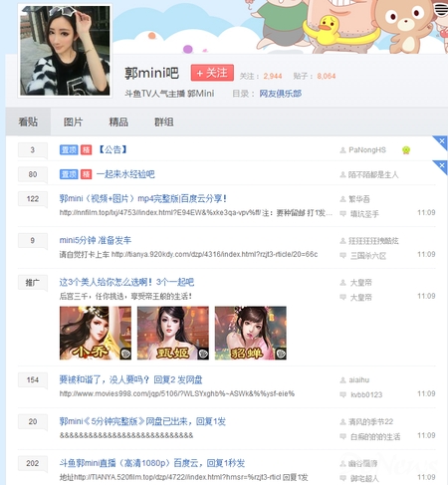Viewport: 448px width, 485px height.
Task: Open author 繁华吾 profile
Action: tap(359, 199)
